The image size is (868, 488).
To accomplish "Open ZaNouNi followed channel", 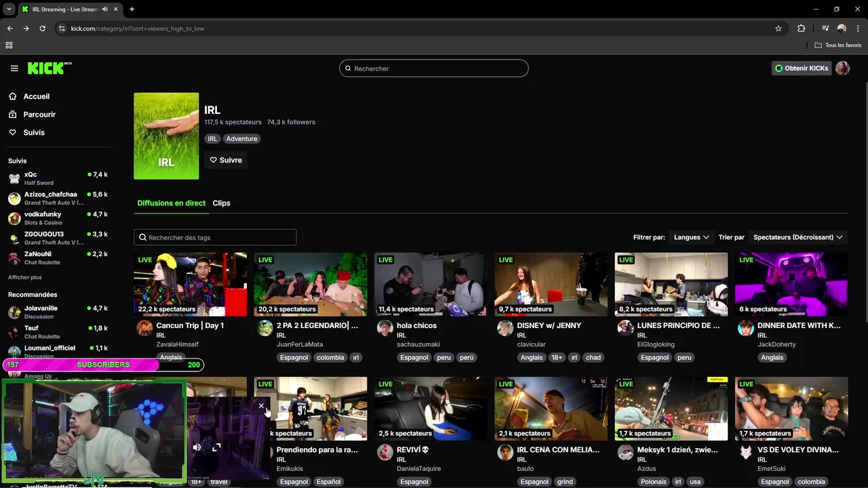I will [58, 258].
